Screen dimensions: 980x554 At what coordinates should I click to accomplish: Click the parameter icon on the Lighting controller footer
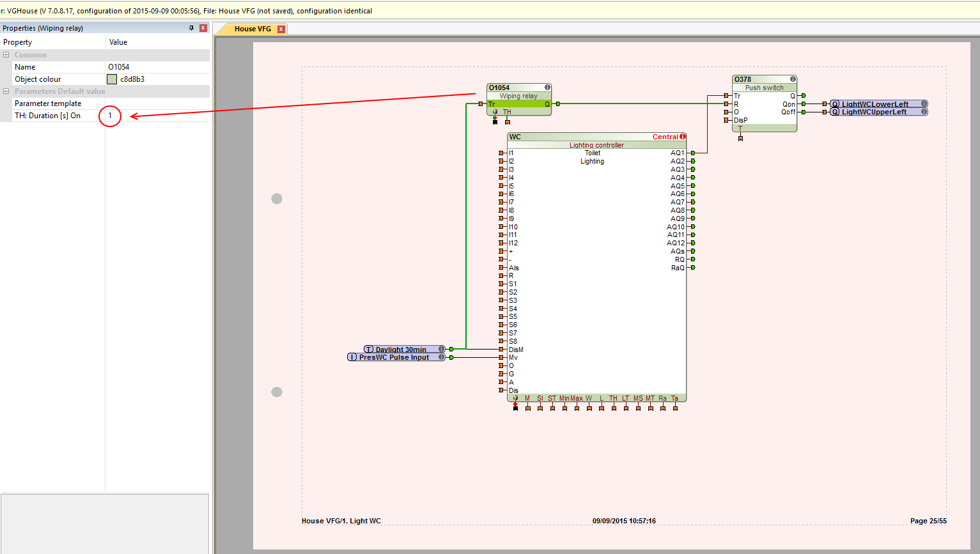(515, 398)
